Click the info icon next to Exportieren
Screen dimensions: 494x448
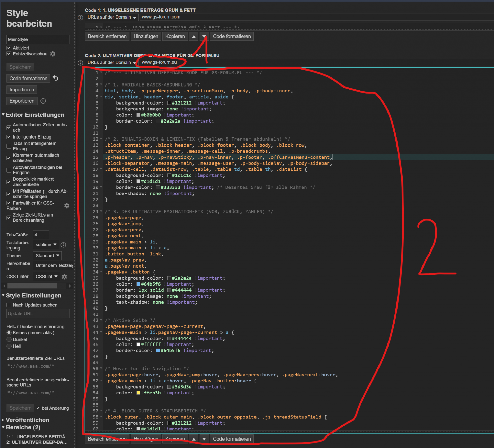43,101
